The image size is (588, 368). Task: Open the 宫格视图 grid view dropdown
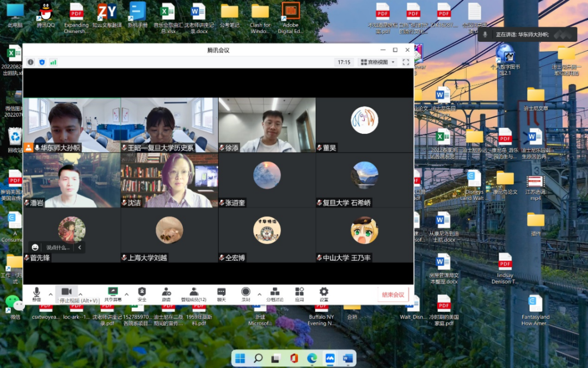378,62
